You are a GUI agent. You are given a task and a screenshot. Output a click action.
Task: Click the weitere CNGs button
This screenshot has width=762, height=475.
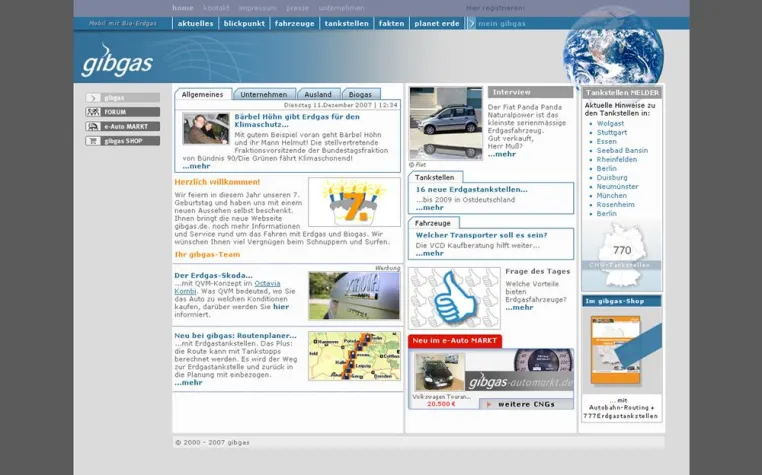pos(526,404)
